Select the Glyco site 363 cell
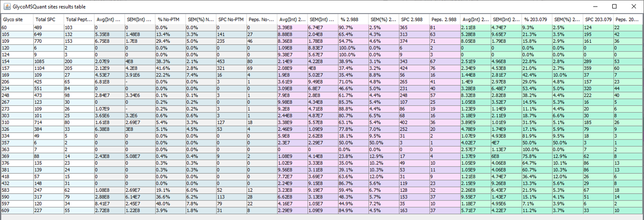Viewport: 644px width, 220px height. pyautogui.click(x=17, y=149)
